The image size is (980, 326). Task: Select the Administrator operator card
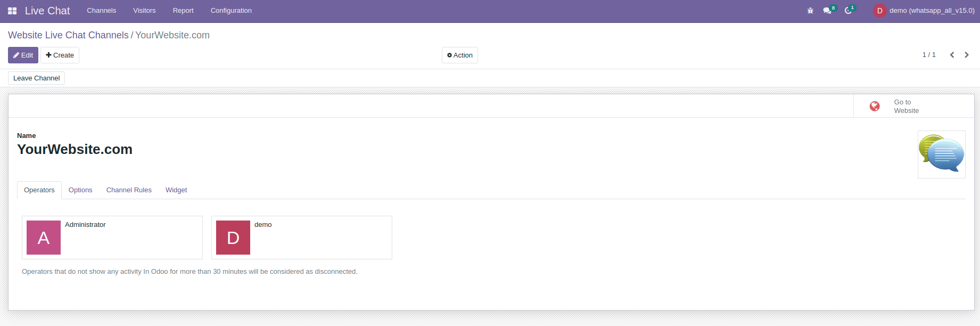112,238
